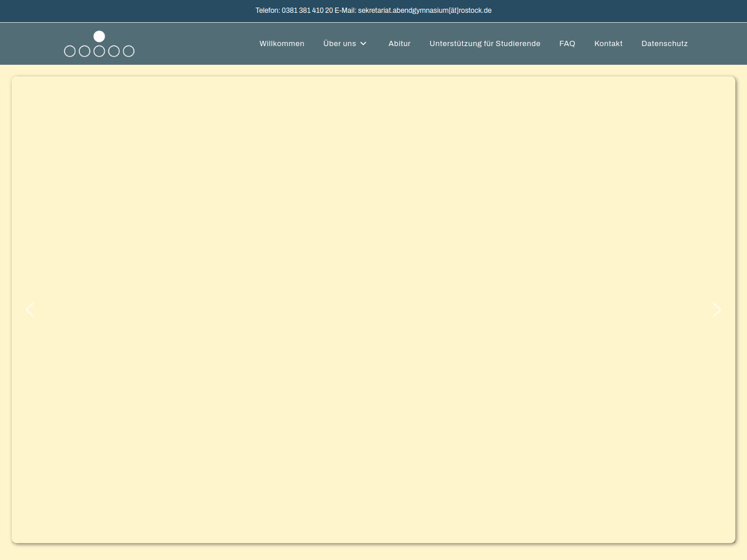Screen dimensions: 747x560
Task: Go to the FAQ page
Action: coord(567,44)
